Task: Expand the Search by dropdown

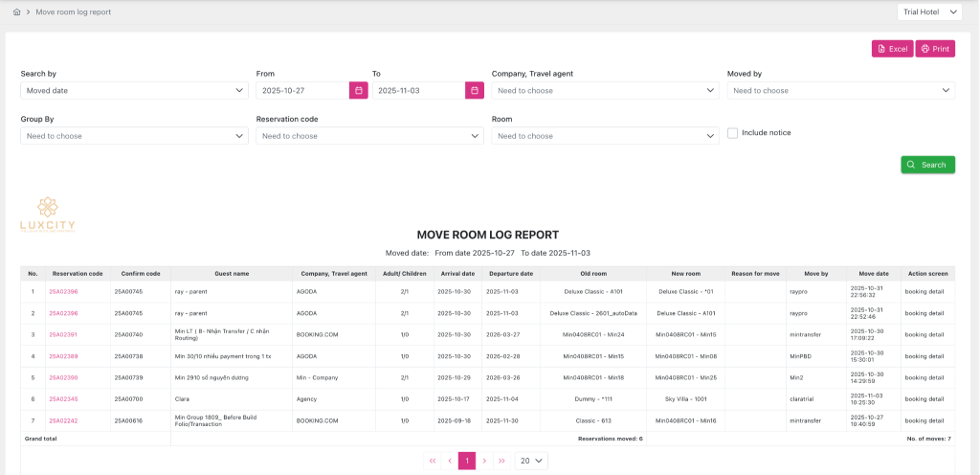Action: (x=134, y=90)
